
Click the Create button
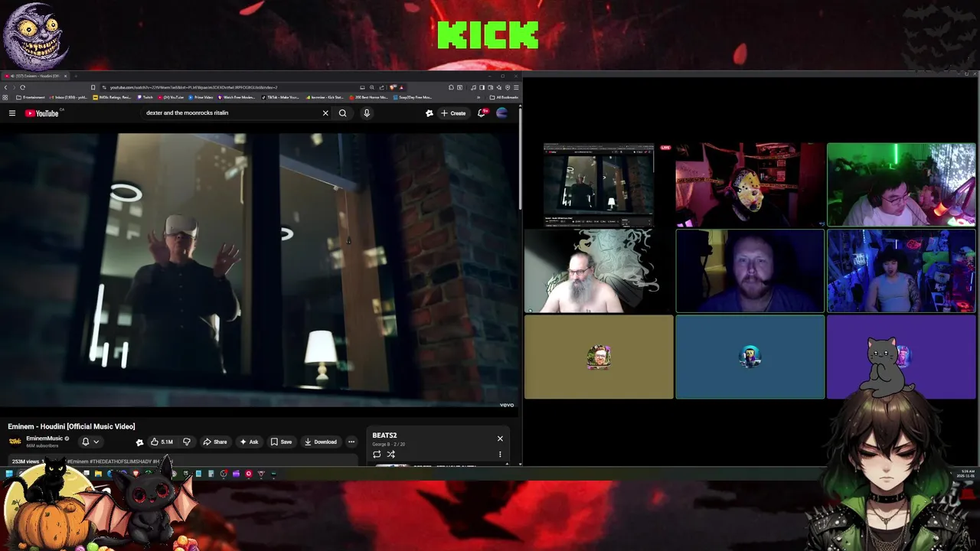(453, 113)
